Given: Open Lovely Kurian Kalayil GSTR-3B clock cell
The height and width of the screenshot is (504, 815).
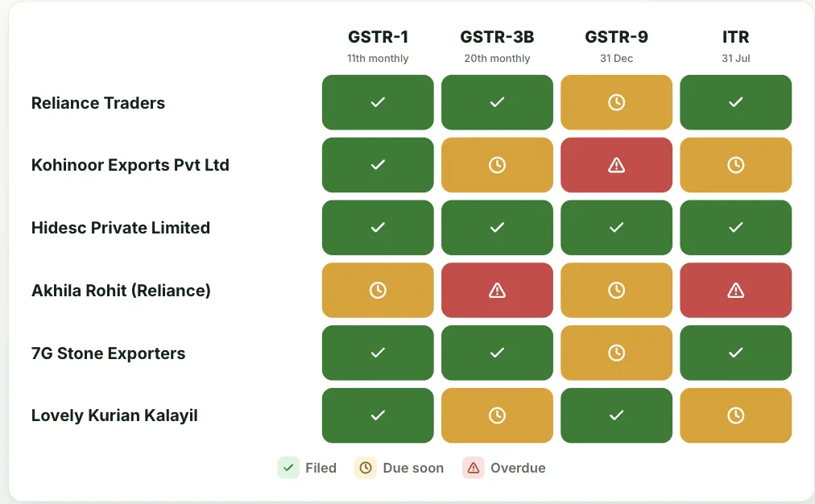Looking at the screenshot, I should coord(497,415).
